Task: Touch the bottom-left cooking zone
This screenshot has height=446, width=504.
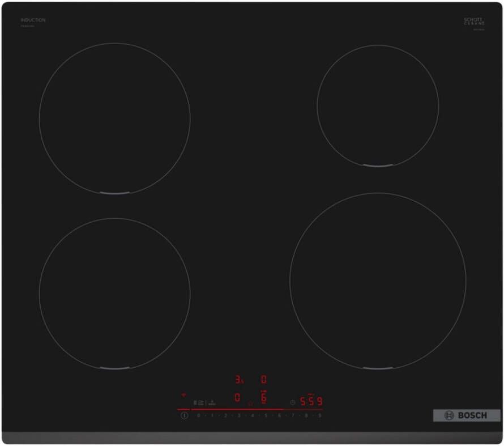Action: click(x=114, y=293)
